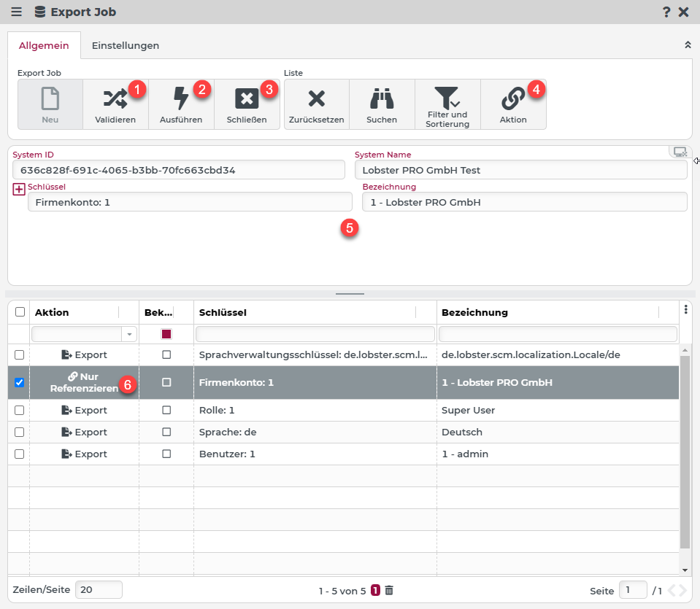This screenshot has width=700, height=609.
Task: Go to the previous page arrow
Action: click(672, 591)
